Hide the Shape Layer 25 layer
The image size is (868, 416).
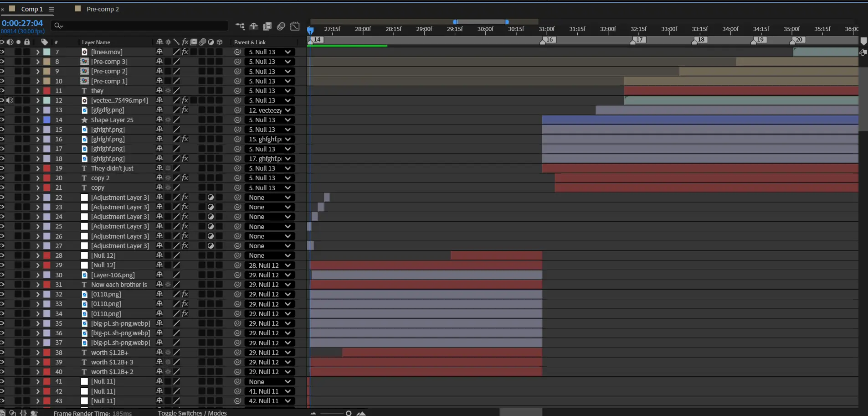tap(2, 120)
